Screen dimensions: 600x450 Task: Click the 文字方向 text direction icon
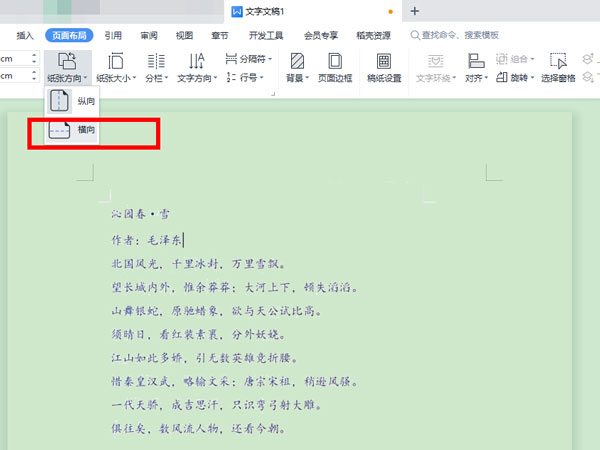197,61
